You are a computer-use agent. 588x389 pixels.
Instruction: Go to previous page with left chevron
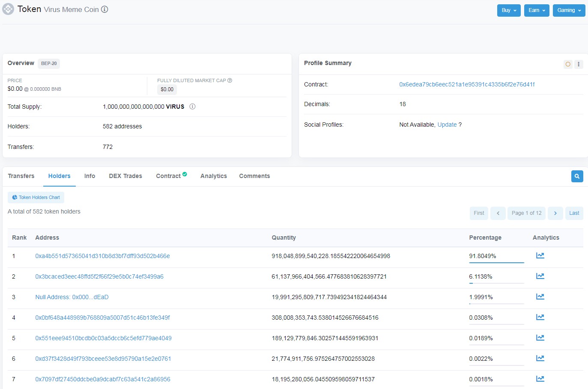click(498, 213)
